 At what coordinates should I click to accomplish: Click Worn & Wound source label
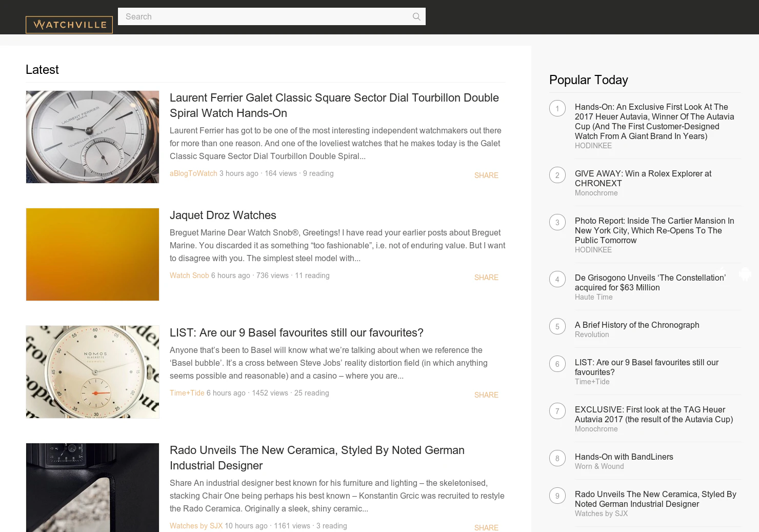600,466
